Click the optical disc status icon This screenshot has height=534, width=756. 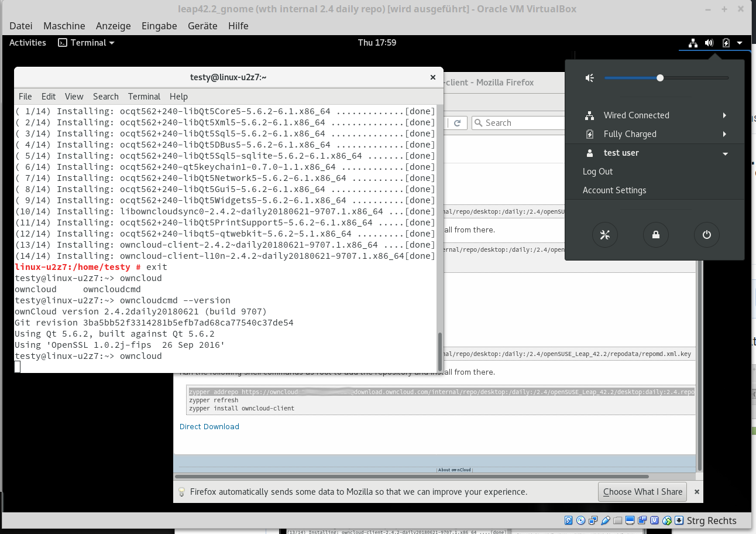pos(580,520)
